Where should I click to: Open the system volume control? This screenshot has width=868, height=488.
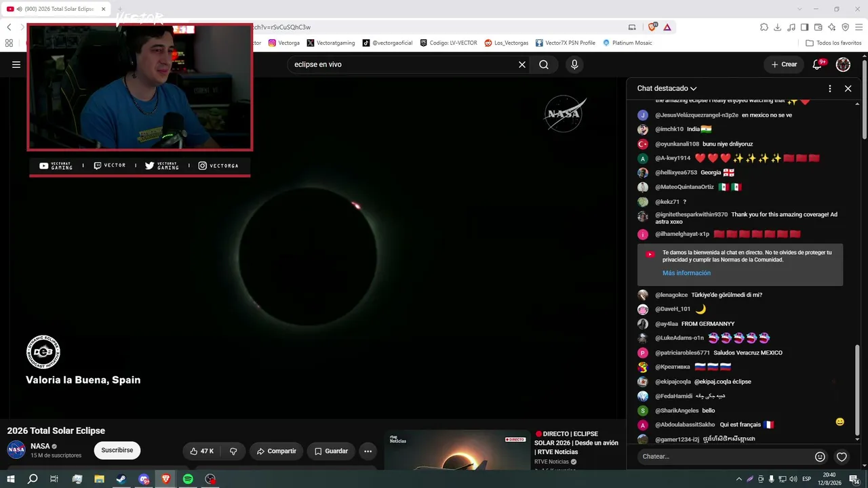(x=793, y=479)
